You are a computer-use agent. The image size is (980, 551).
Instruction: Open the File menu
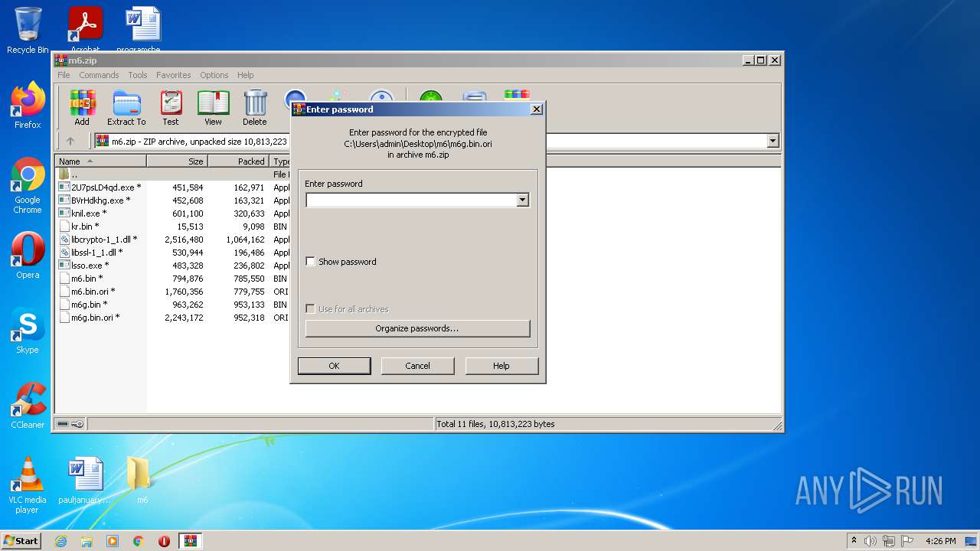pos(64,75)
